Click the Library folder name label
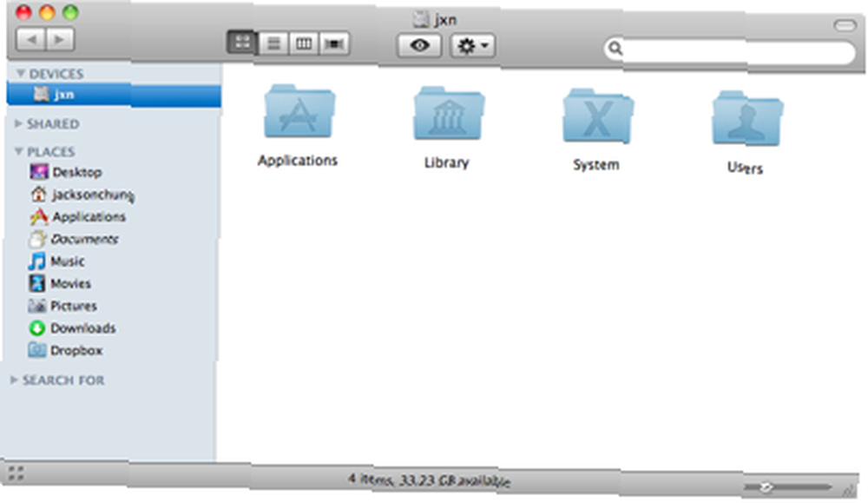 point(447,162)
